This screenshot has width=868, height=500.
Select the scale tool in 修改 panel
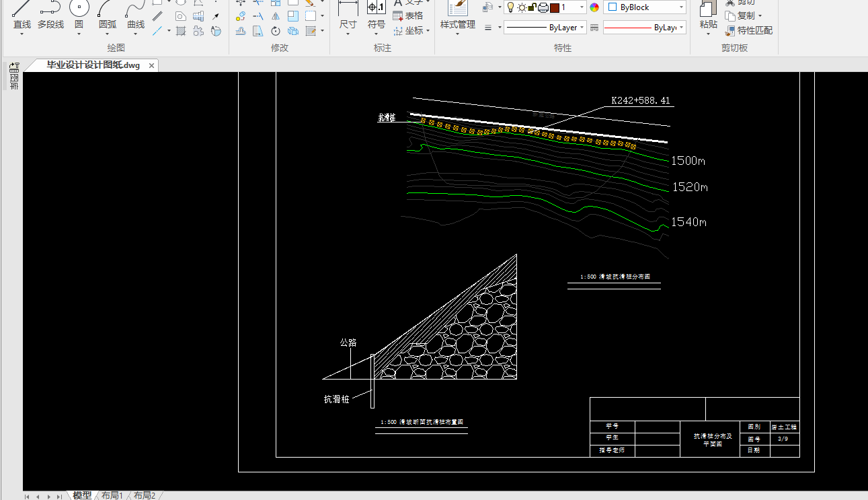(293, 16)
